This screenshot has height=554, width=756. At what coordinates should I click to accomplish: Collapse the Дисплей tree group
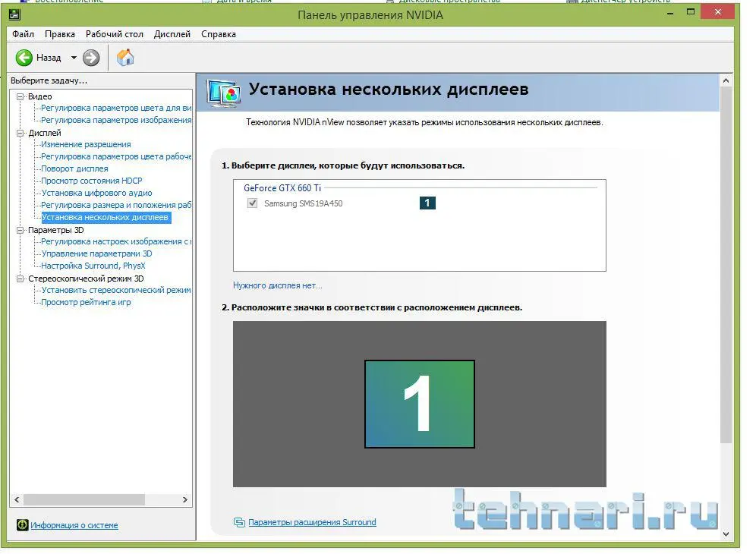20,133
